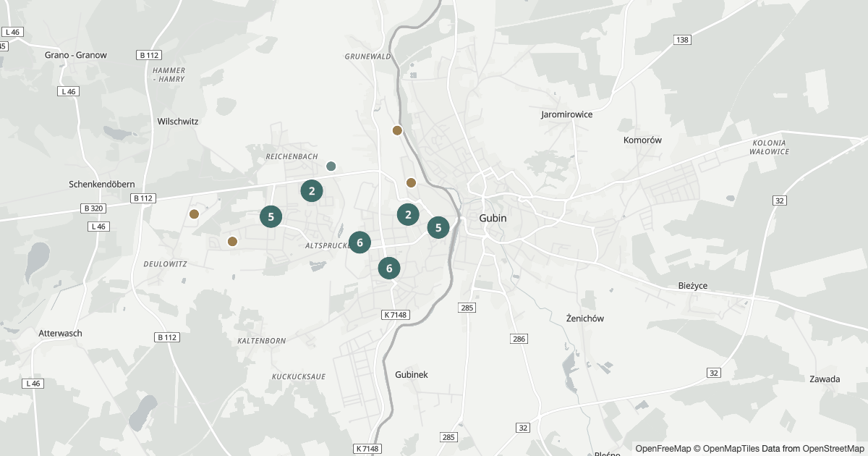Click the 6 cluster beside Altsprucke label
The image size is (868, 456).
[359, 242]
